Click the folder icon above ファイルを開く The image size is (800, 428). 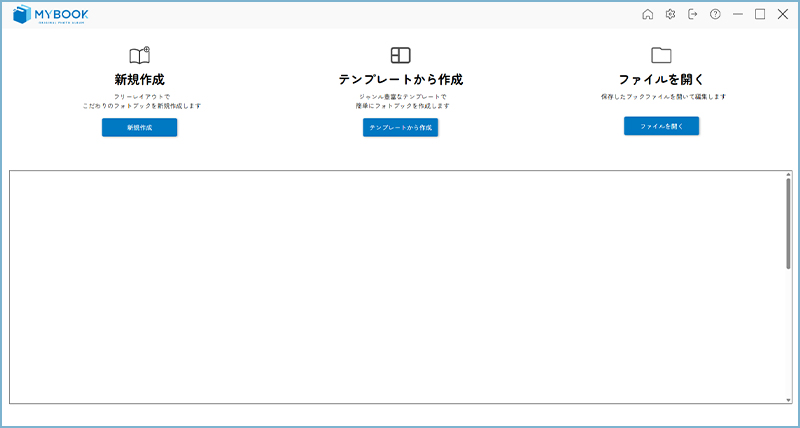(x=661, y=55)
